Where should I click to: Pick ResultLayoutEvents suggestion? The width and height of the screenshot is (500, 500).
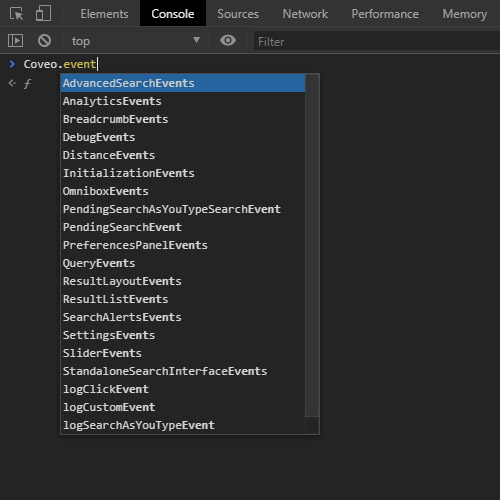click(183, 281)
